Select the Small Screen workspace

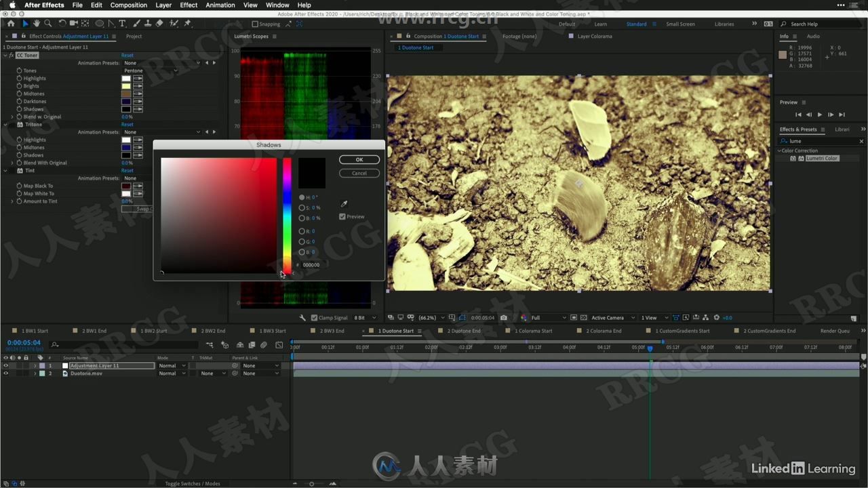tap(680, 24)
